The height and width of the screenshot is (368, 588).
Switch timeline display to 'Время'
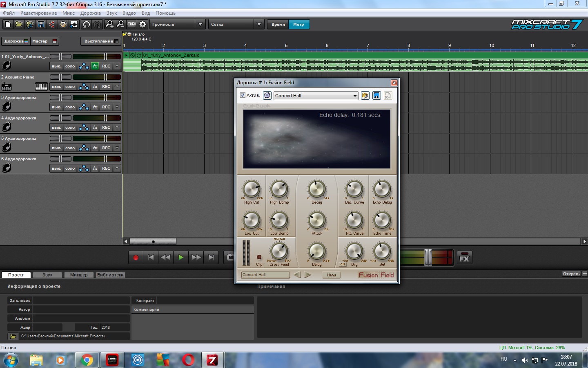coord(278,25)
